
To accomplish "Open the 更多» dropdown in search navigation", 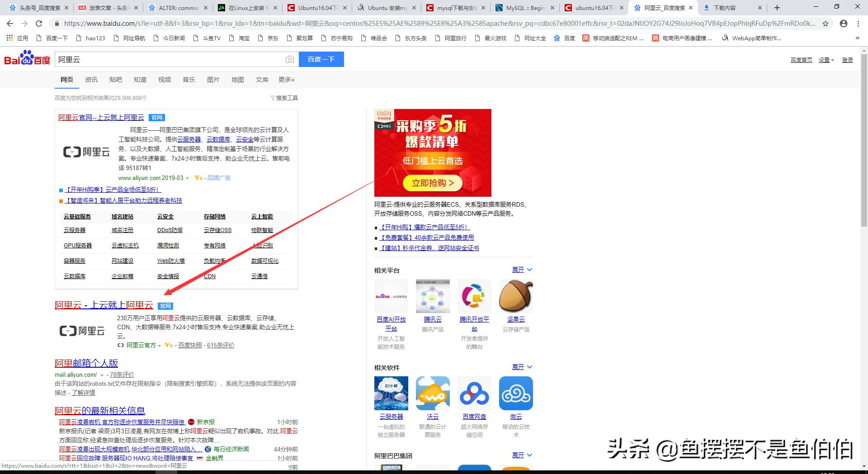I will click(286, 80).
